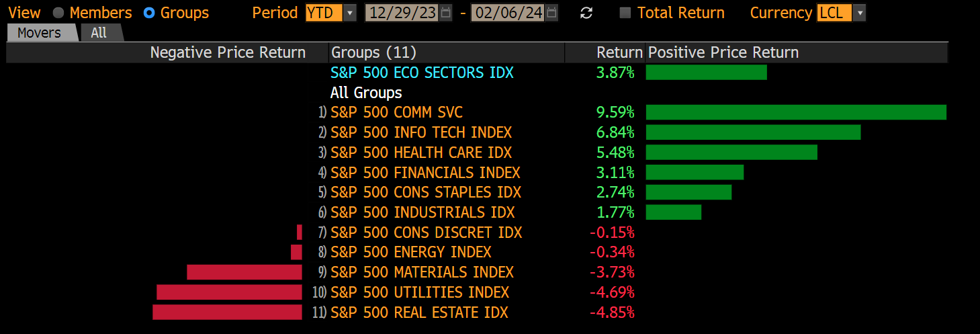Switch to the All tab
The image size is (980, 334).
tap(99, 33)
